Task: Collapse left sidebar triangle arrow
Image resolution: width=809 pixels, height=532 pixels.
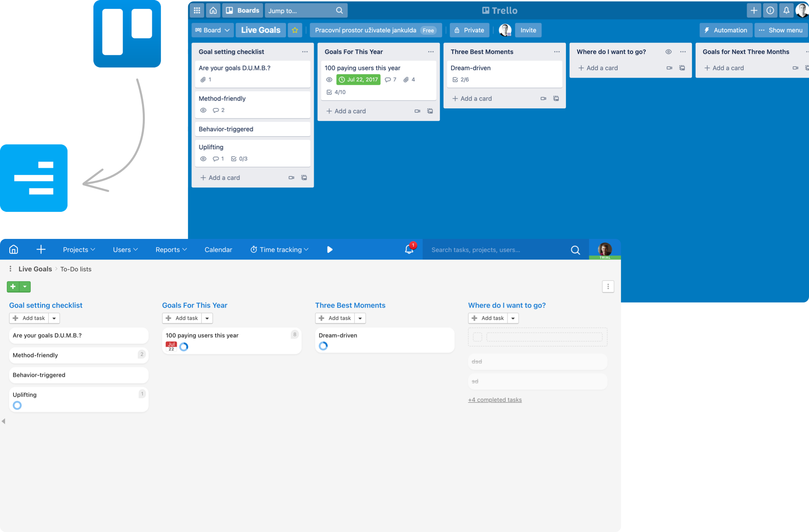Action: pos(4,421)
